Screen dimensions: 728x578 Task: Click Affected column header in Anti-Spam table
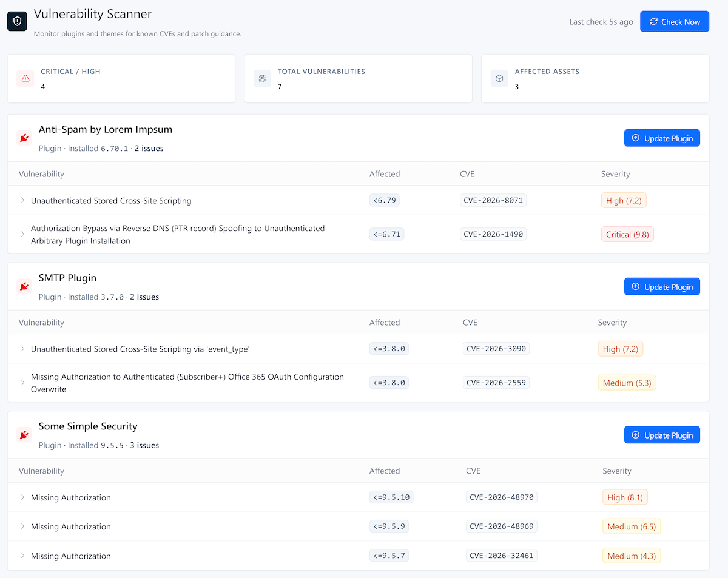click(x=385, y=174)
